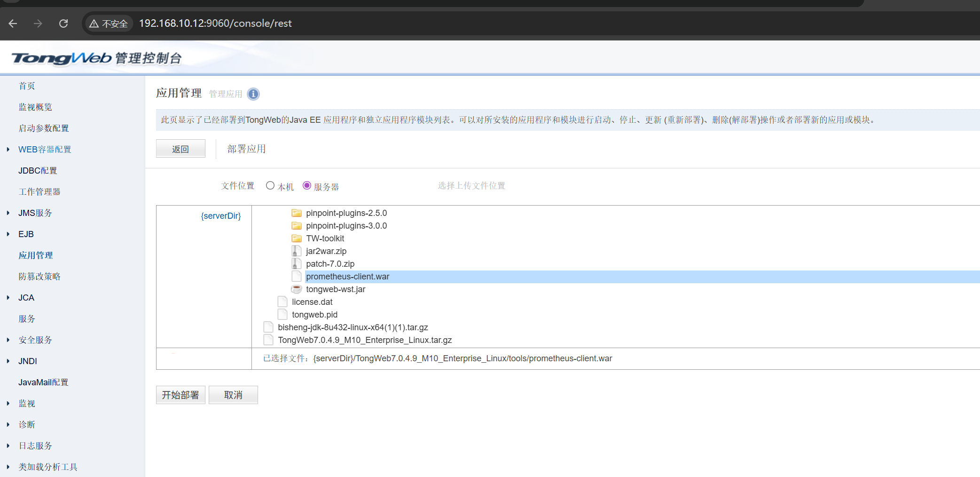
Task: Expand the EJB menu arrow
Action: pyautogui.click(x=8, y=234)
